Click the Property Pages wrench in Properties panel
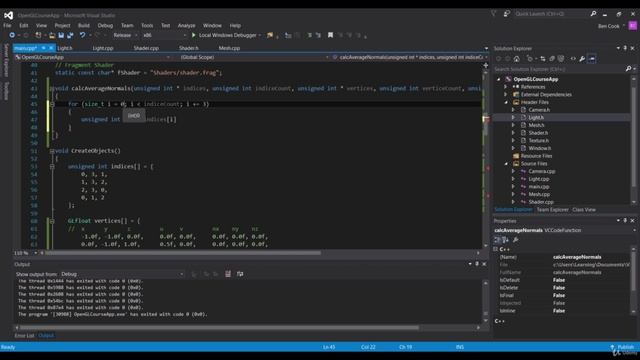 click(x=516, y=240)
